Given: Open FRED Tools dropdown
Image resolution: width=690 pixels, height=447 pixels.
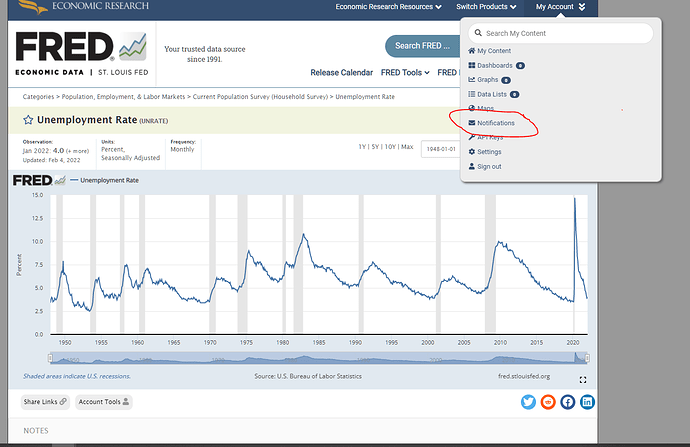Looking at the screenshot, I should (x=405, y=72).
